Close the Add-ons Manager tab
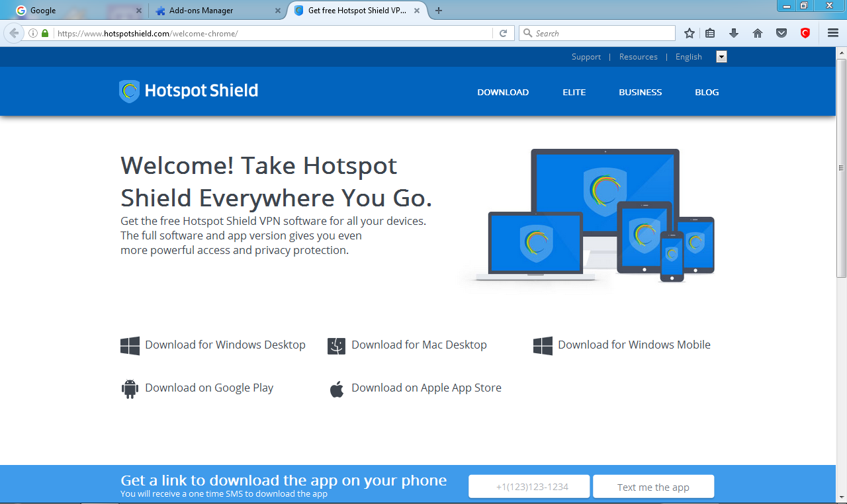Viewport: 847px width, 504px height. coord(279,11)
